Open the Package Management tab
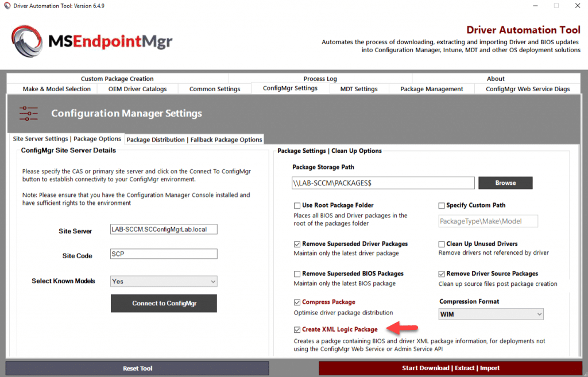 coord(431,89)
